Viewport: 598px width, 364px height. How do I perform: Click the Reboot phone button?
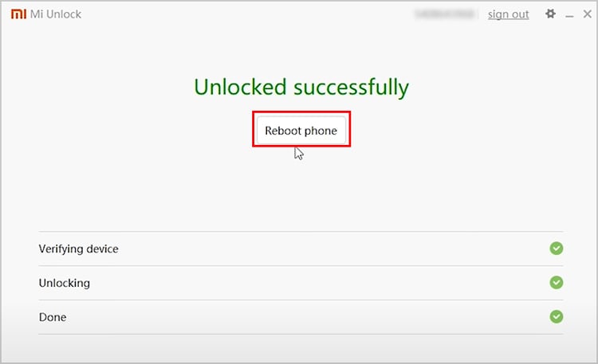click(x=301, y=131)
